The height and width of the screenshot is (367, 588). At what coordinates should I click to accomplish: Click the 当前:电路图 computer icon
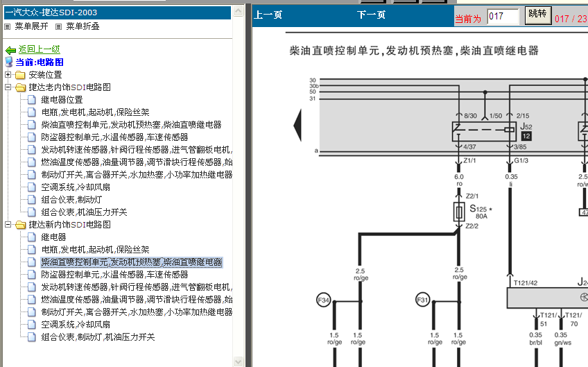click(x=10, y=62)
